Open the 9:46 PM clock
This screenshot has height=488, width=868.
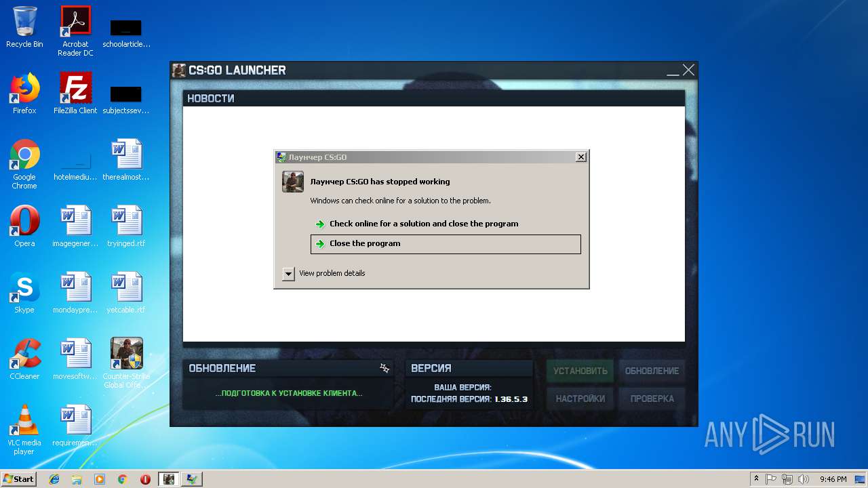tap(833, 479)
